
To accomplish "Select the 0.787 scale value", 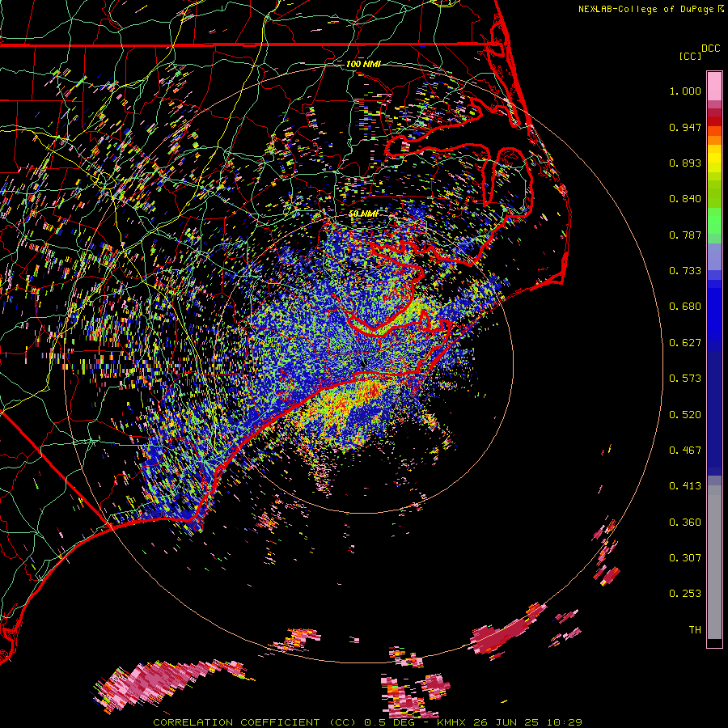I will pos(685,235).
